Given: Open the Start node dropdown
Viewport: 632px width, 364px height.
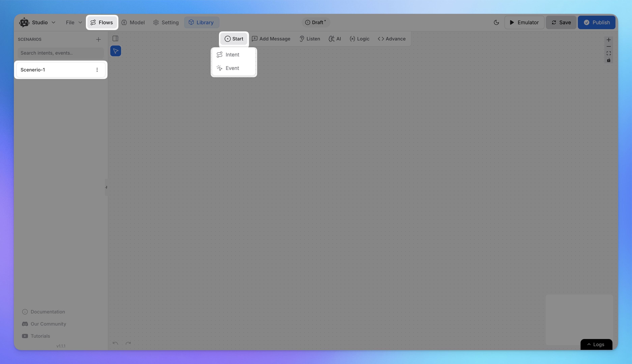Looking at the screenshot, I should click(234, 39).
